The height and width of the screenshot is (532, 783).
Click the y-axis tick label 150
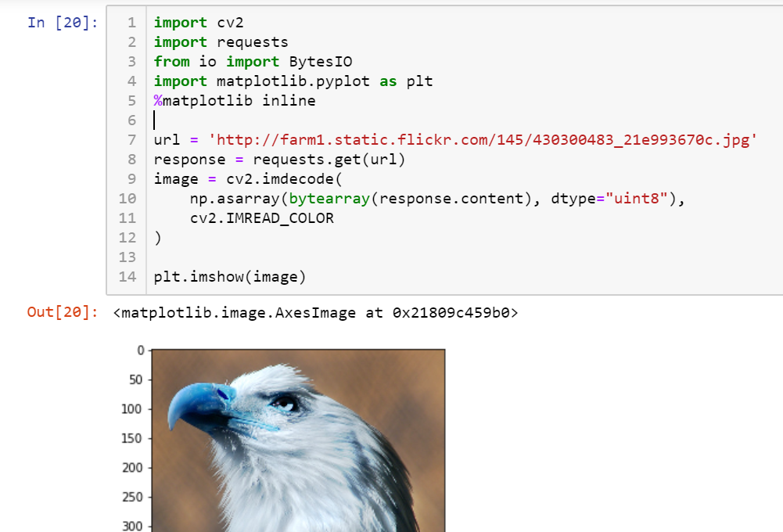132,438
